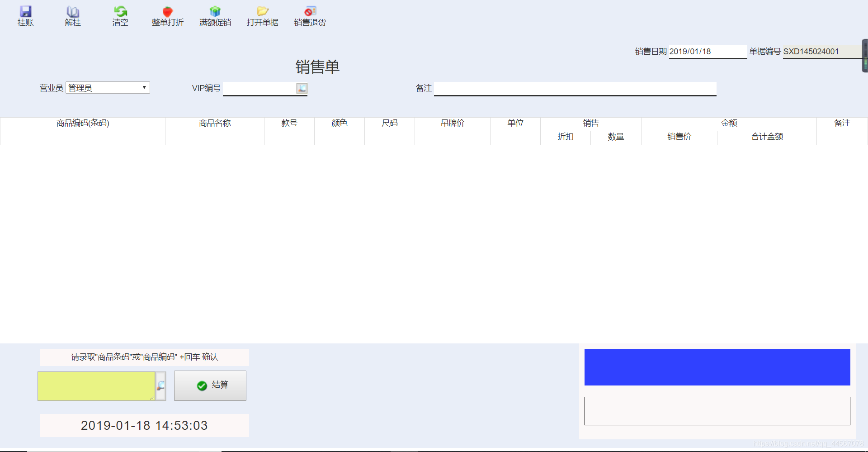Click the blue total display panel
The image size is (868, 452).
click(717, 367)
